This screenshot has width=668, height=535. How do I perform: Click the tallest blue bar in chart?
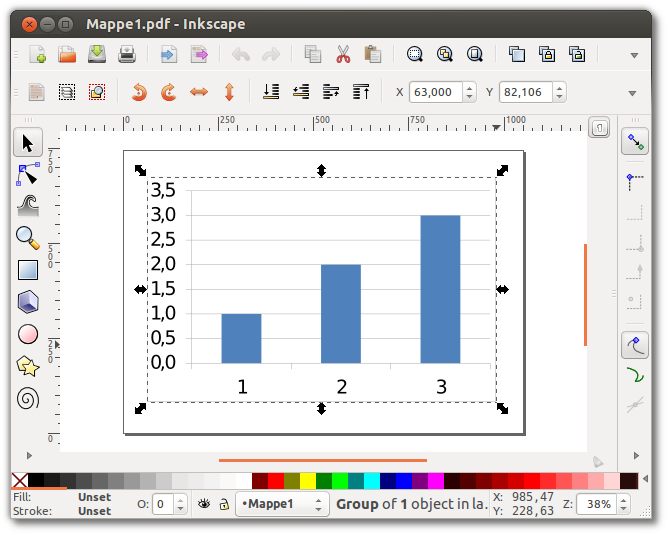[x=440, y=288]
